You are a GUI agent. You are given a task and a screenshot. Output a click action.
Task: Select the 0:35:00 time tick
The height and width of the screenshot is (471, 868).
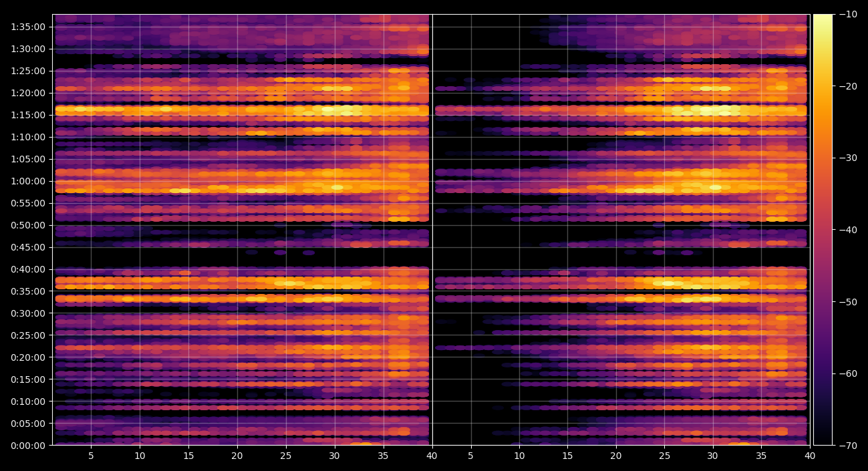pos(28,291)
